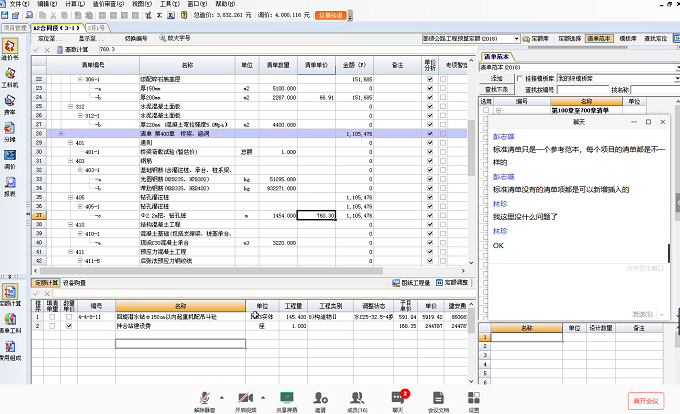This screenshot has width=680, height=414.
Task: Open the 我的快模板库 dropdown
Action: pyautogui.click(x=600, y=76)
